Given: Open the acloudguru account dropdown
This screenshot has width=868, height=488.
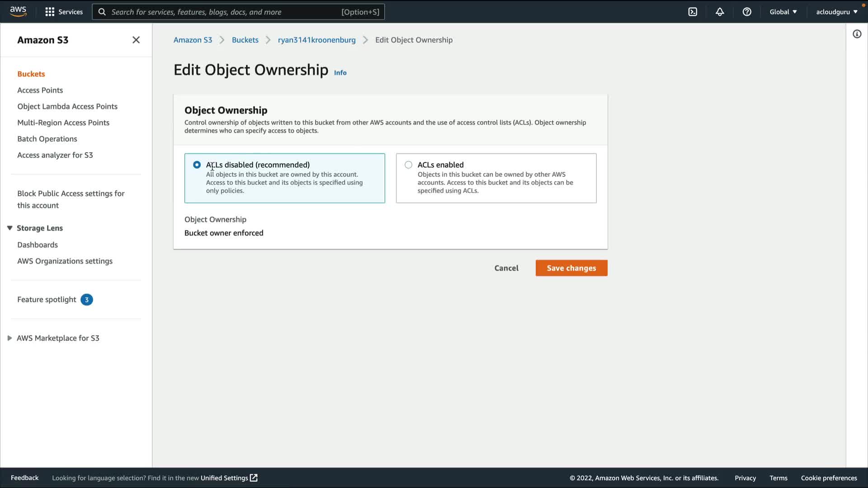Looking at the screenshot, I should pyautogui.click(x=836, y=12).
